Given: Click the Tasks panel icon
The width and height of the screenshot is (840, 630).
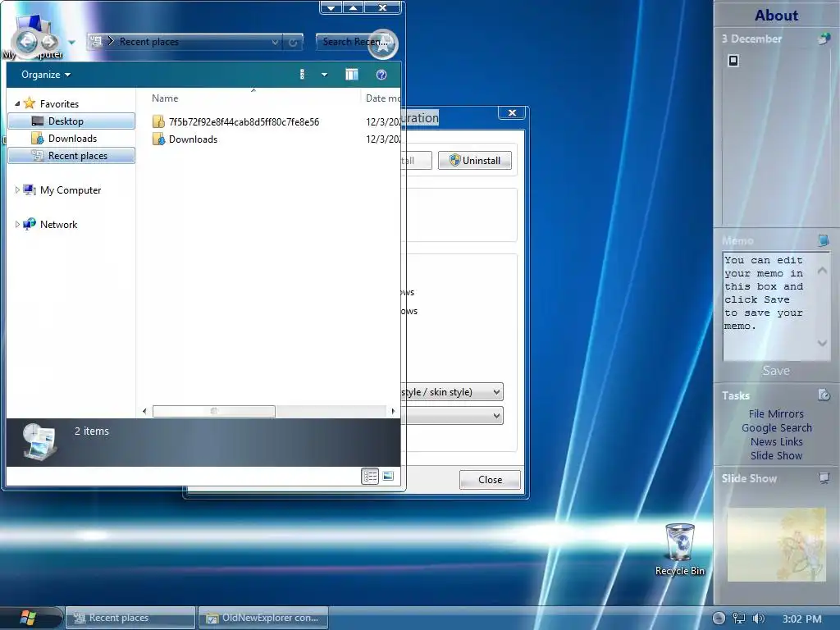Looking at the screenshot, I should coord(824,395).
